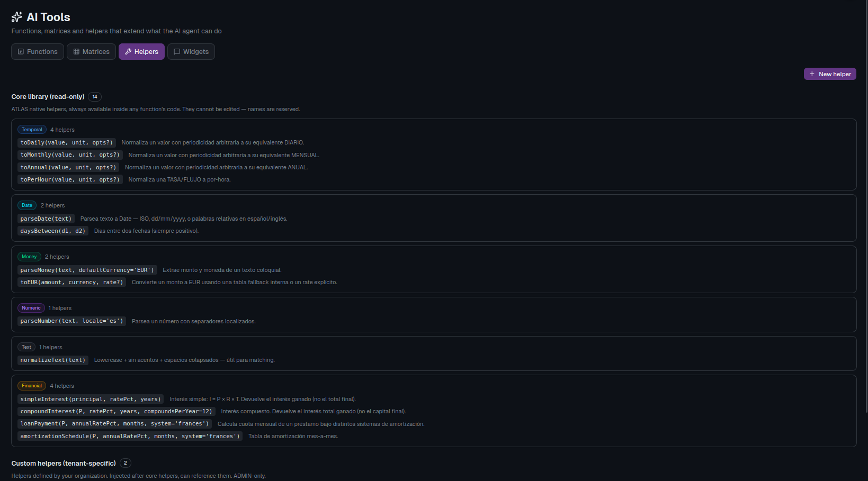The height and width of the screenshot is (481, 868).
Task: Click 'Calcula cuota mensual' description
Action: (321, 424)
